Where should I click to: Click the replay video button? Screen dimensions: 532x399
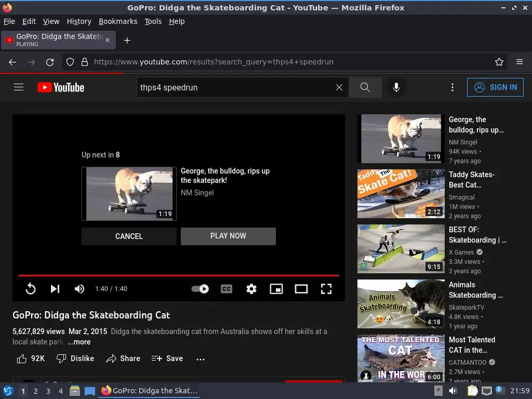pyautogui.click(x=31, y=289)
